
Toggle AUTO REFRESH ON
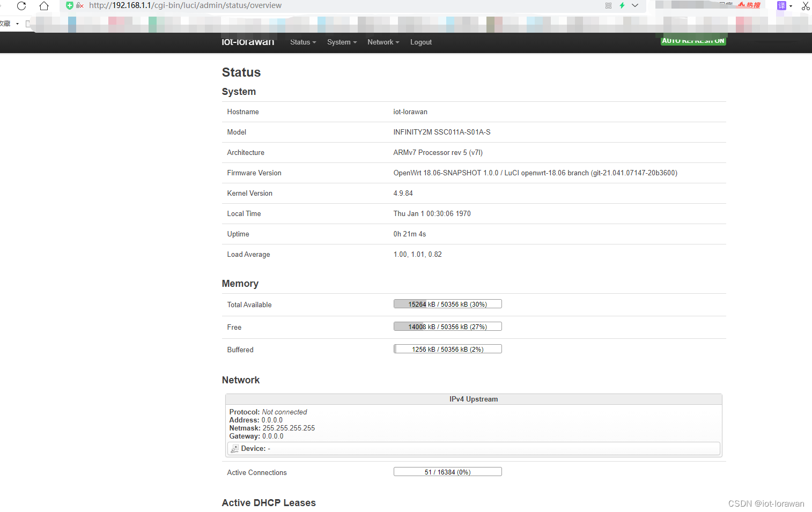pyautogui.click(x=693, y=40)
